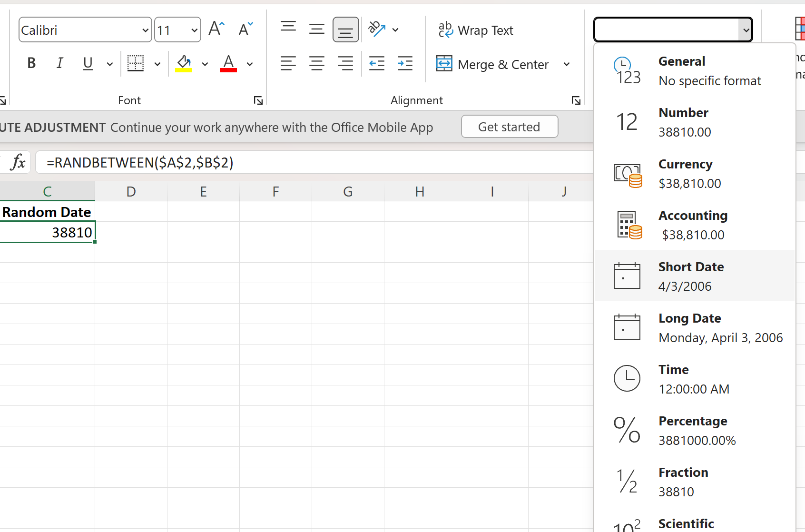Toggle Underline formatting

click(88, 63)
